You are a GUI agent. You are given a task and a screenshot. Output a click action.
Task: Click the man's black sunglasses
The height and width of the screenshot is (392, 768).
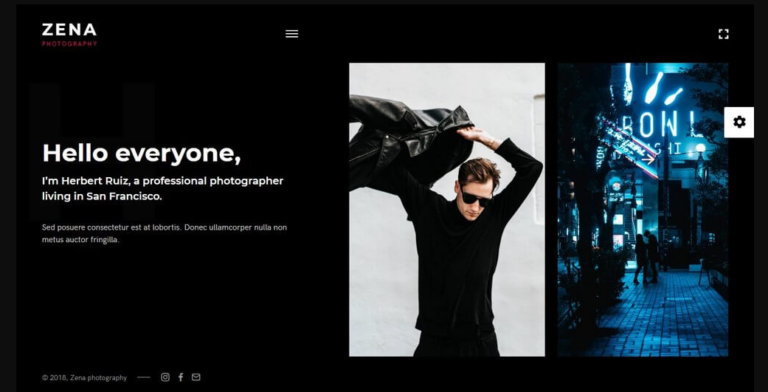476,196
